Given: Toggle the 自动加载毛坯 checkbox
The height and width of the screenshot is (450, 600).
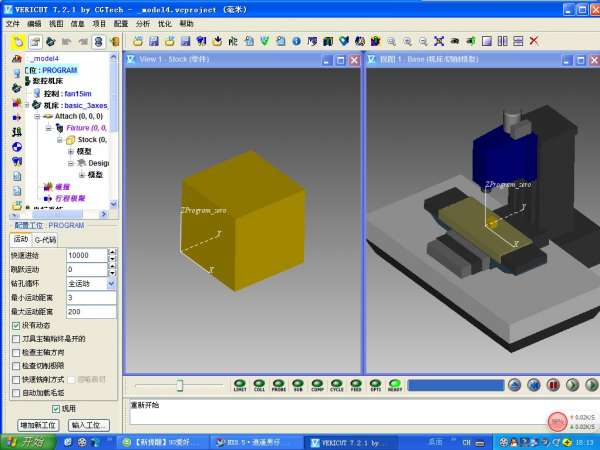Looking at the screenshot, I should (16, 394).
